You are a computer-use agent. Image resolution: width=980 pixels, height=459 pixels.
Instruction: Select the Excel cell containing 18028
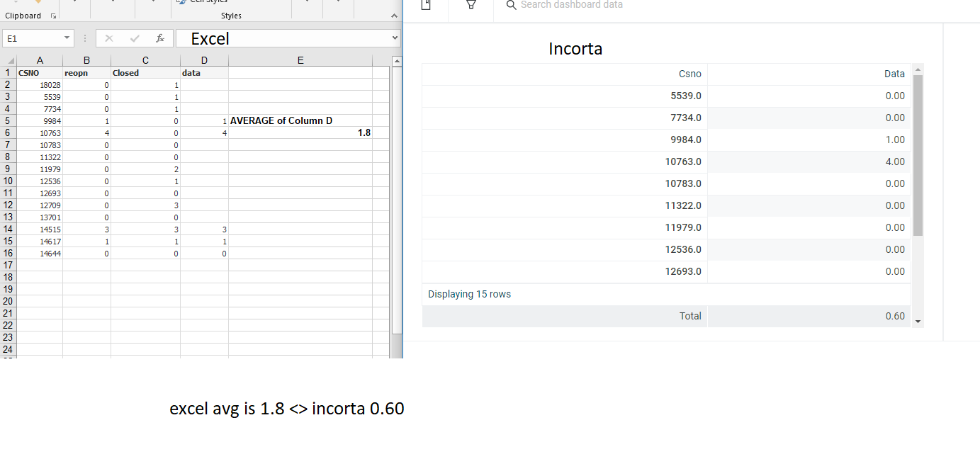point(40,84)
